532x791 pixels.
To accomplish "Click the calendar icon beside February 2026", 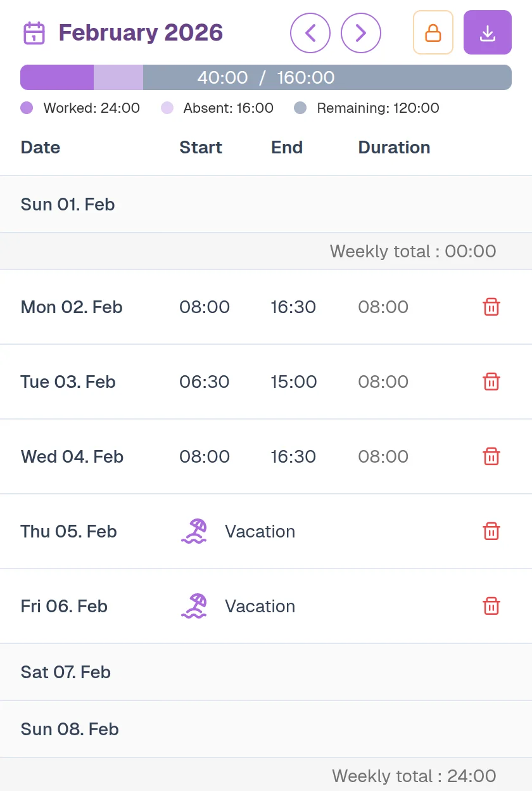I will [x=34, y=33].
